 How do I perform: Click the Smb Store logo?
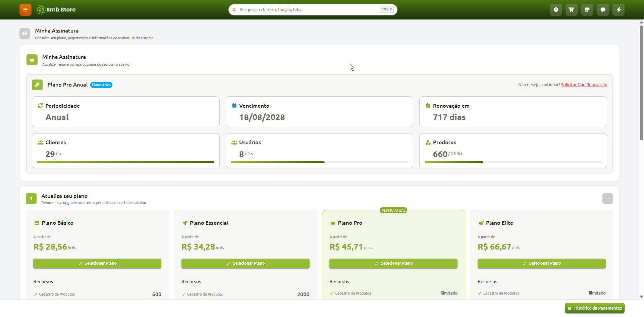click(x=56, y=10)
